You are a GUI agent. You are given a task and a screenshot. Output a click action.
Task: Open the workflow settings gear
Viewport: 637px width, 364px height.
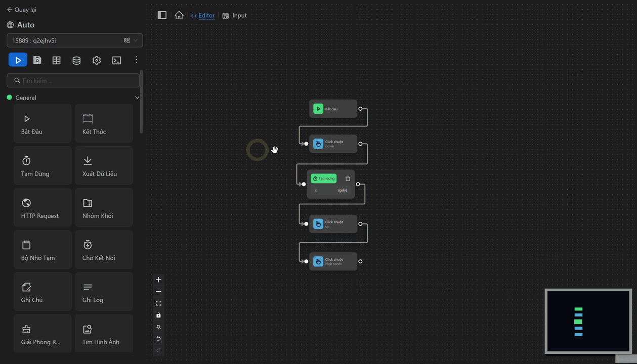tap(97, 60)
